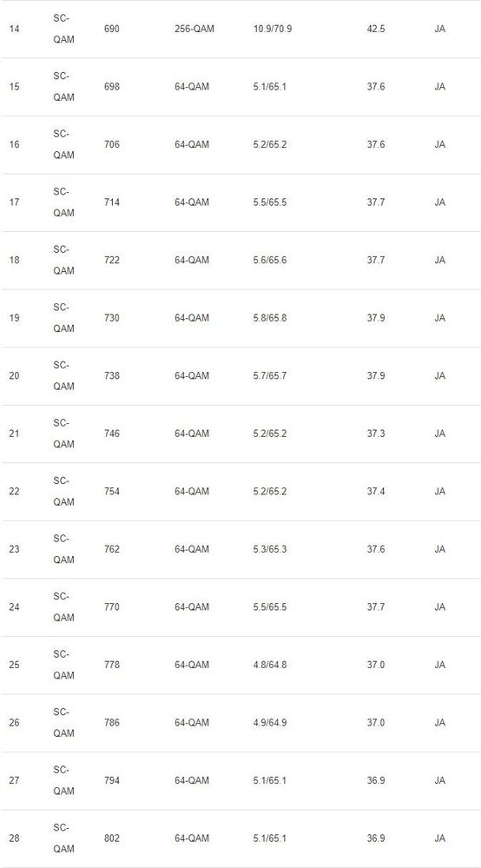The height and width of the screenshot is (868, 481).
Task: Click the 4.9/64.9 power level cell
Action: tap(270, 723)
